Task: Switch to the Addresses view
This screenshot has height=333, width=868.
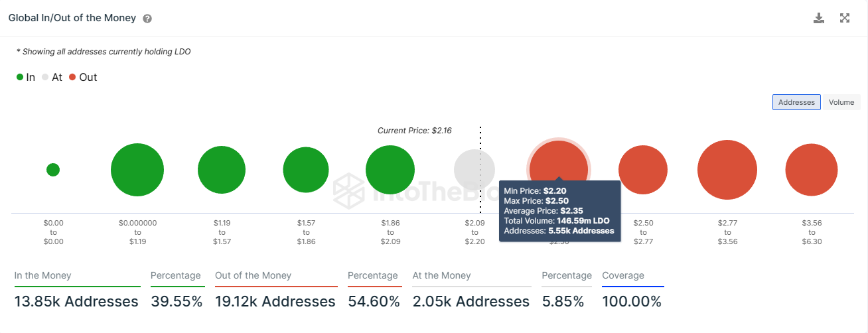Action: pos(796,102)
